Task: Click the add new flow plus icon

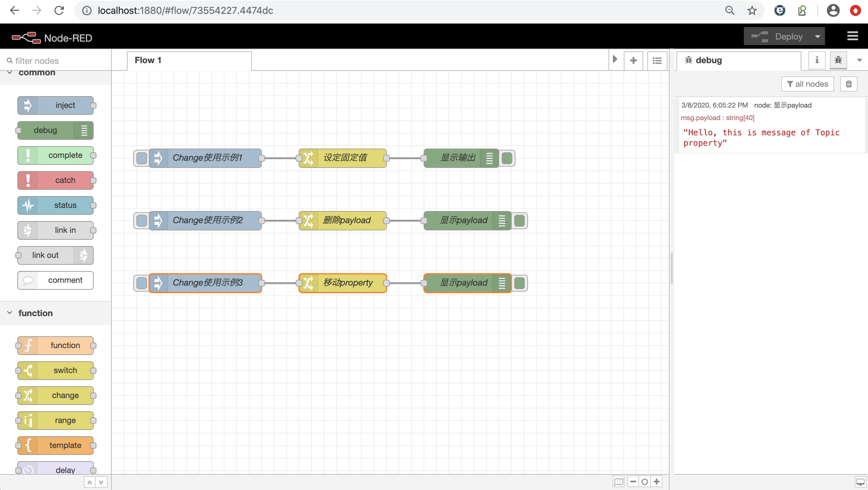Action: 633,60
